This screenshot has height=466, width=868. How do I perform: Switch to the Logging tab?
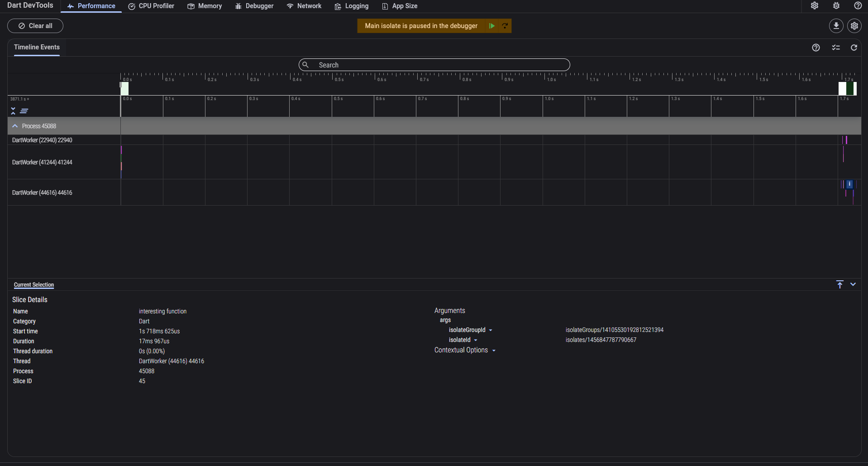click(352, 6)
